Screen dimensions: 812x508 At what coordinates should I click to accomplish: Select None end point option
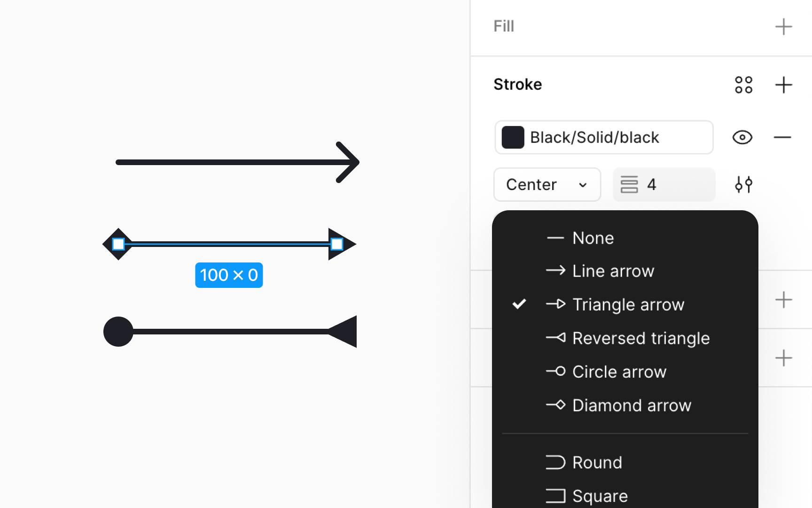[593, 238]
